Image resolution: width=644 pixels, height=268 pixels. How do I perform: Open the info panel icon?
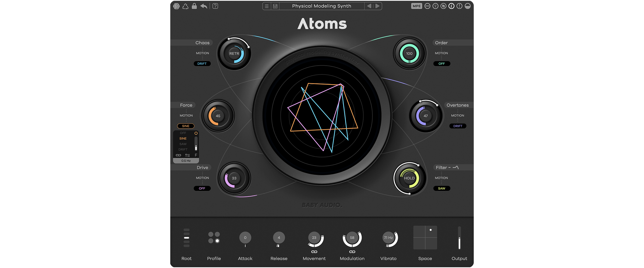tap(452, 6)
